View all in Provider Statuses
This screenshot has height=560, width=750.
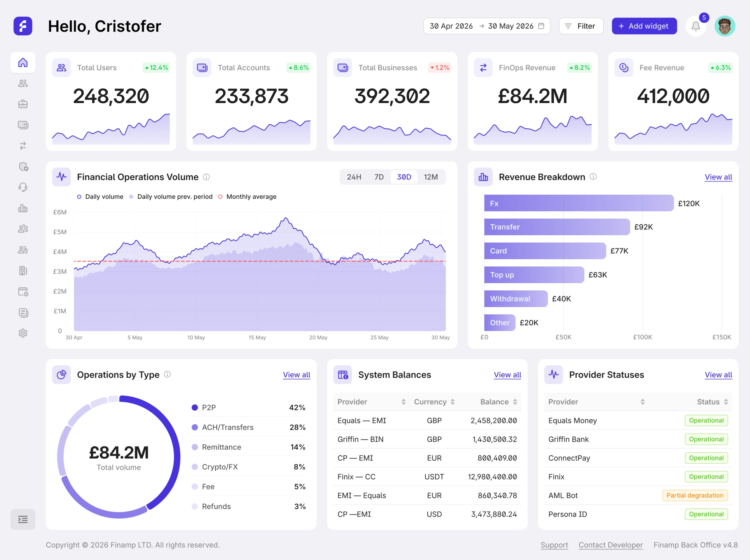[718, 375]
